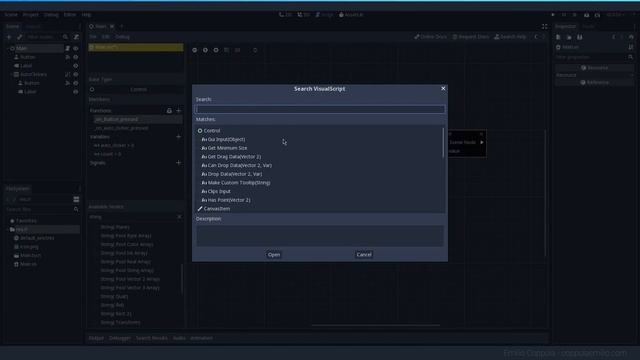Open script attached to Main node
The width and height of the screenshot is (640, 360).
(x=67, y=49)
